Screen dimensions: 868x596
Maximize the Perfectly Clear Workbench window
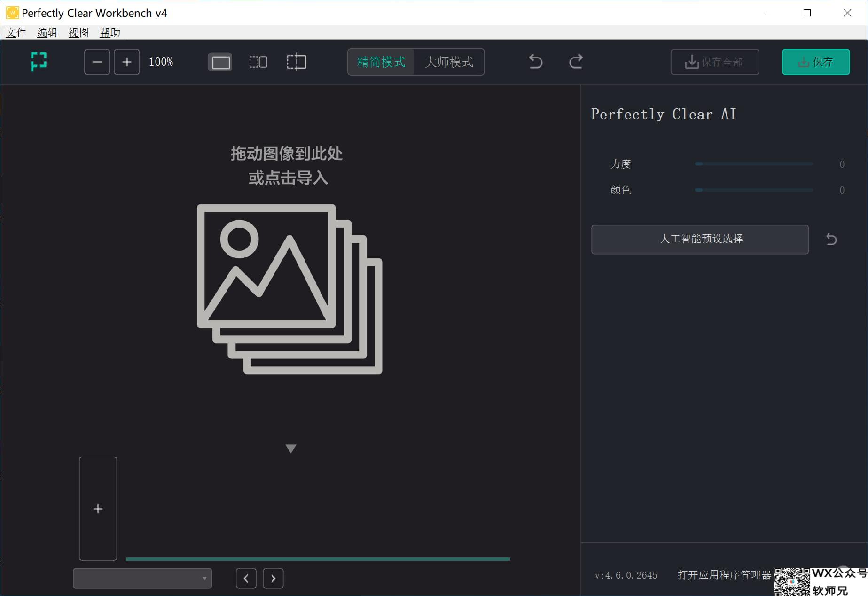tap(807, 13)
